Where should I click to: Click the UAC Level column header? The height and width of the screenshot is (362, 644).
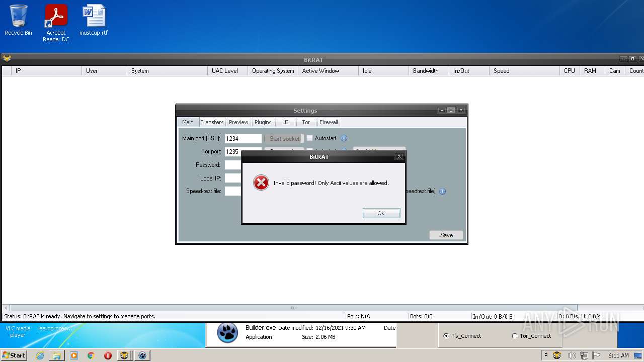[227, 71]
